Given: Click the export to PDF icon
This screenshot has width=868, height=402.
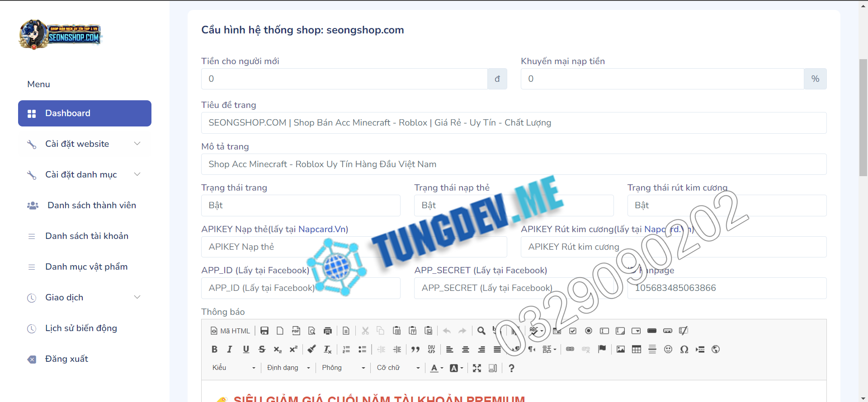Looking at the screenshot, I should tap(296, 331).
